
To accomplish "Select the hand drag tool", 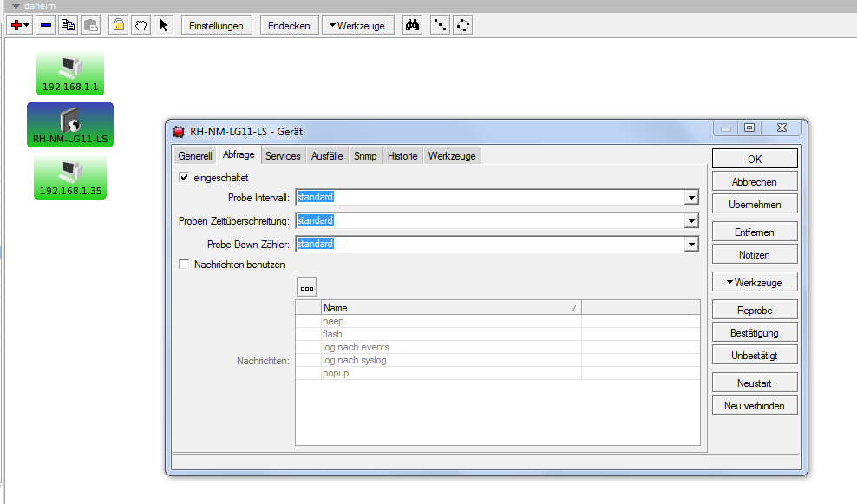I will [x=141, y=25].
